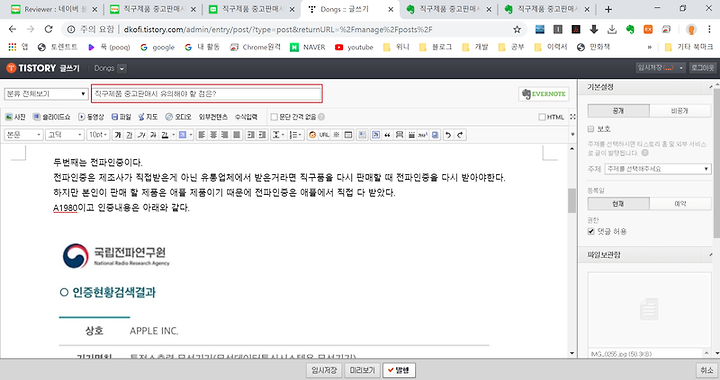Viewport: 720px width, 380px height.
Task: Insert a video with 동영상
Action: click(91, 117)
